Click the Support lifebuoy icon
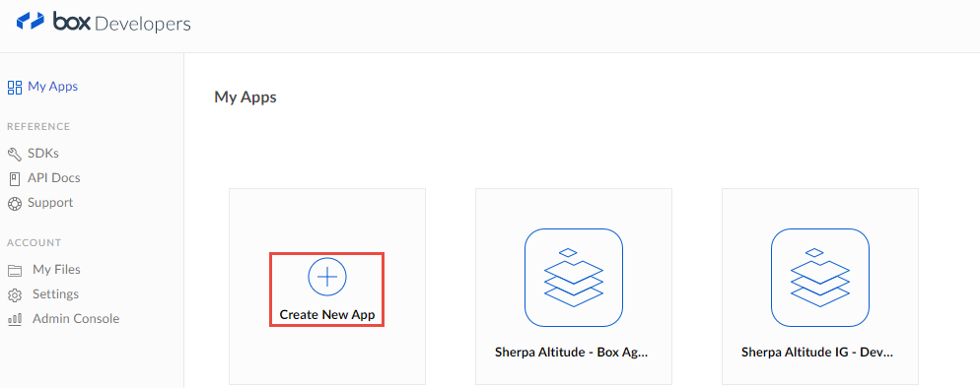 click(15, 204)
